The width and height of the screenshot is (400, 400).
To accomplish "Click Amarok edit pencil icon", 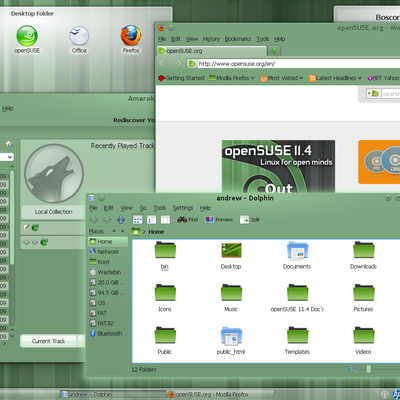I will 26,228.
